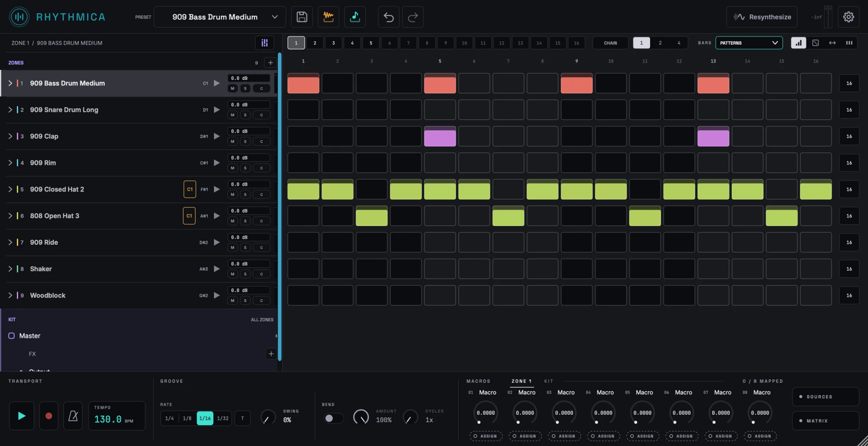Click the mixer sliders icon beside zone title
This screenshot has height=446, width=868.
264,43
